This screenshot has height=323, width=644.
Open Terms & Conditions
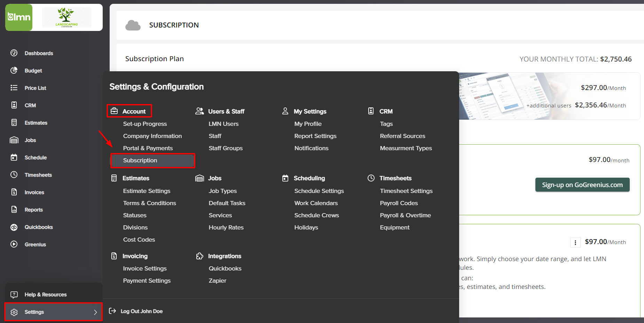click(x=149, y=203)
